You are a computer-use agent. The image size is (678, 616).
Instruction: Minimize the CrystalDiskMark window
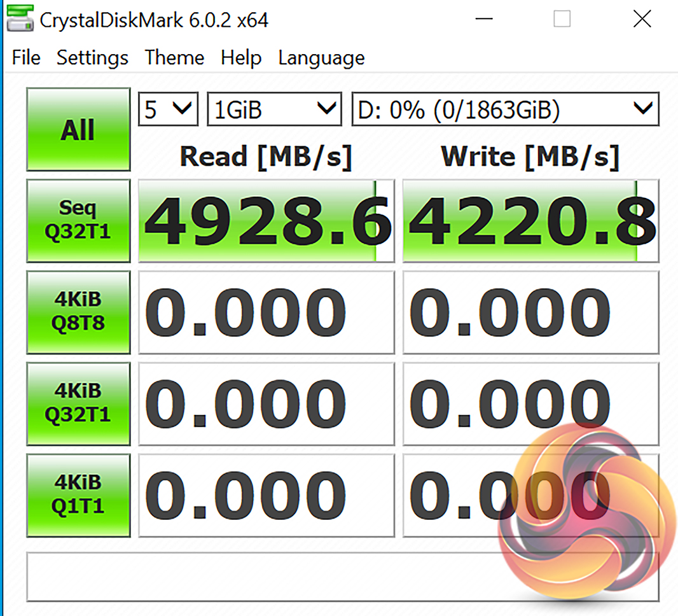(x=484, y=18)
